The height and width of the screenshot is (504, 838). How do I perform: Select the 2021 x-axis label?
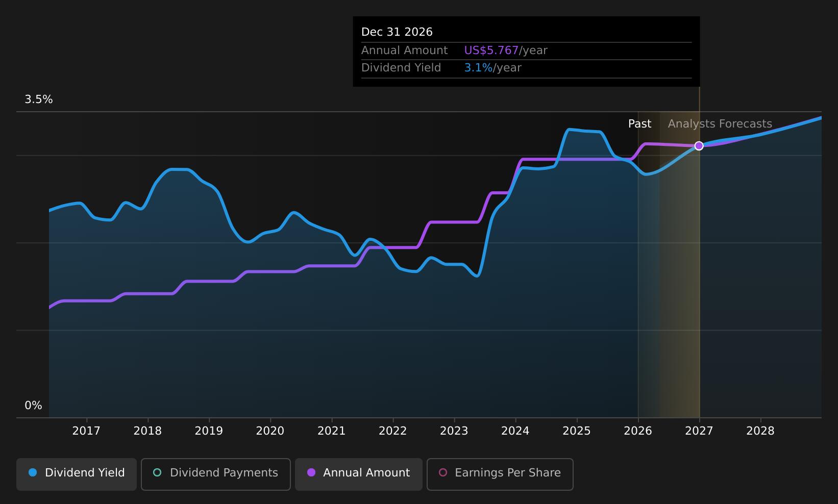pos(331,431)
